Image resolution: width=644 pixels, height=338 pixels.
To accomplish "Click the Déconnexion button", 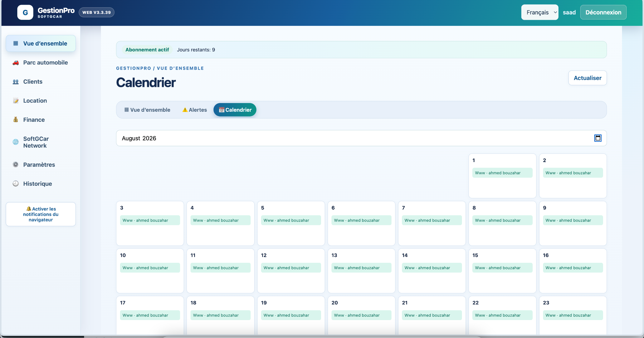I will tap(603, 12).
